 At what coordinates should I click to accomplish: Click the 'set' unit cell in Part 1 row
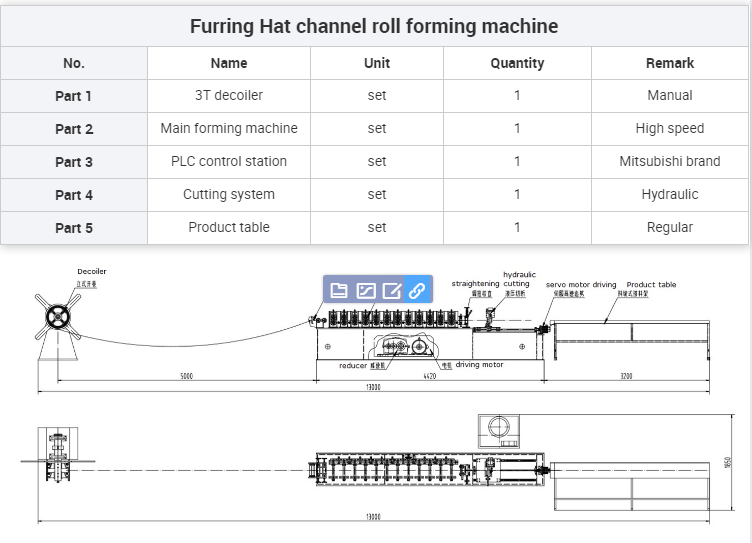coord(377,95)
